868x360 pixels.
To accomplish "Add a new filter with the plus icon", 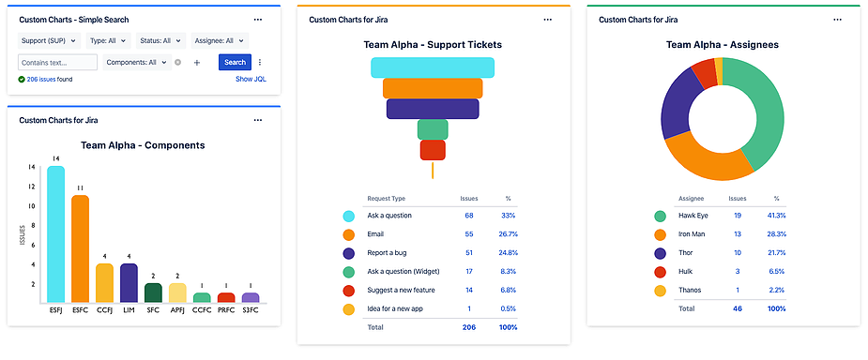I will tap(196, 63).
